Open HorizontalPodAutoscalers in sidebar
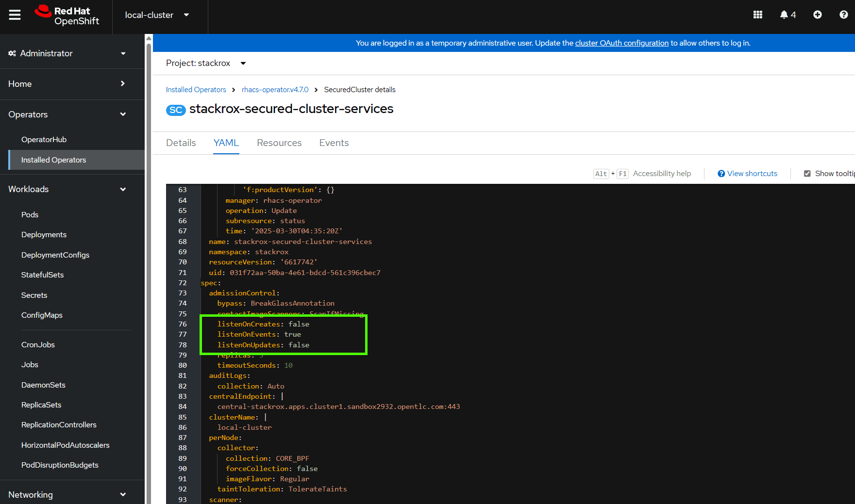Screen dimensions: 855x504 pos(66,445)
